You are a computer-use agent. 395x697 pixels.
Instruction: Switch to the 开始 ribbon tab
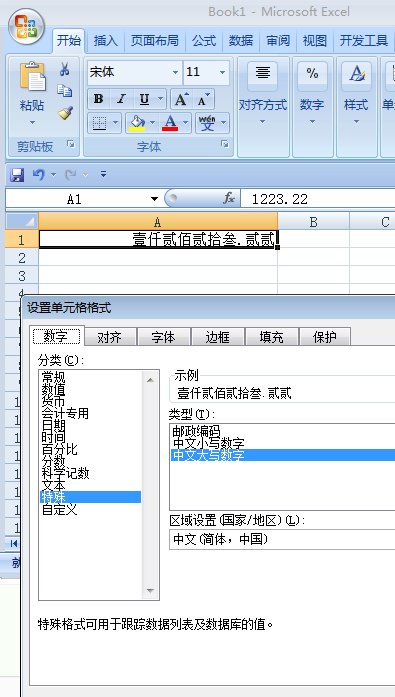click(69, 41)
